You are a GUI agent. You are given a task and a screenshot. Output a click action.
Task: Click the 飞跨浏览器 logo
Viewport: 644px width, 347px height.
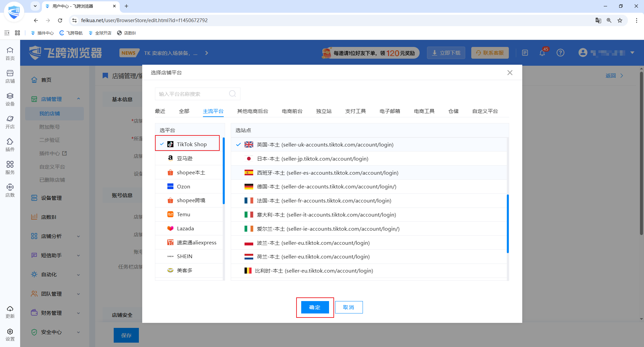point(65,53)
